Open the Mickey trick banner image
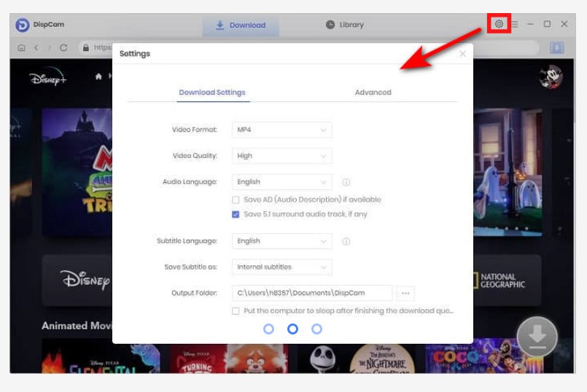 click(x=77, y=172)
